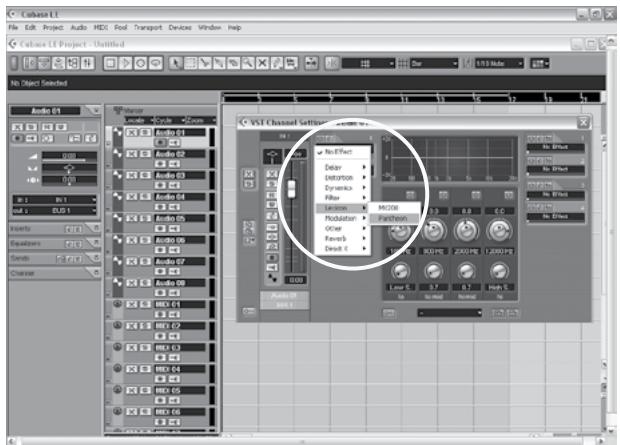The width and height of the screenshot is (620, 445).
Task: Select the Audio 06 track name
Action: click(x=180, y=240)
